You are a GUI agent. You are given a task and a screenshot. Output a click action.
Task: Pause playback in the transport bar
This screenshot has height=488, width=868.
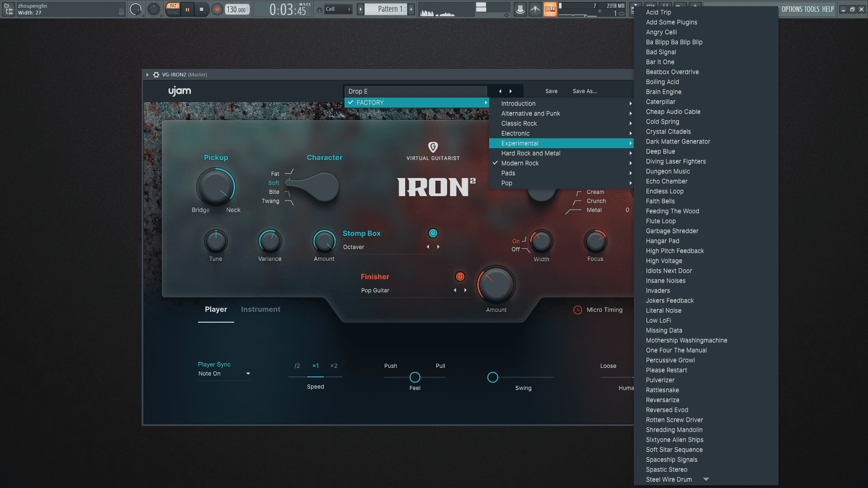(187, 9)
